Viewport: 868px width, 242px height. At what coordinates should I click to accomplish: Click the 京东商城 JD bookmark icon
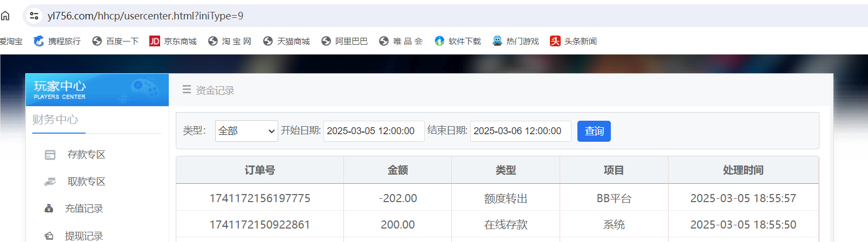pyautogui.click(x=155, y=41)
